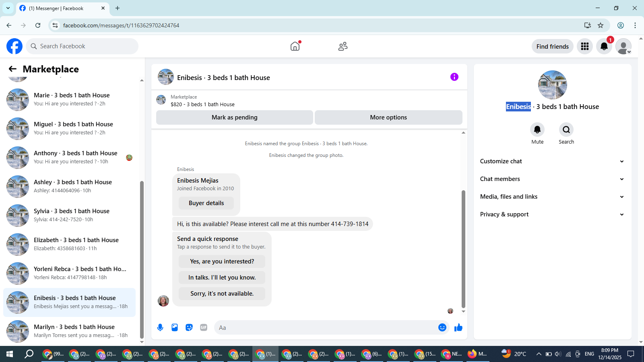Expand Media, files and links section
Viewport: 644px width, 362px height.
[x=552, y=197]
